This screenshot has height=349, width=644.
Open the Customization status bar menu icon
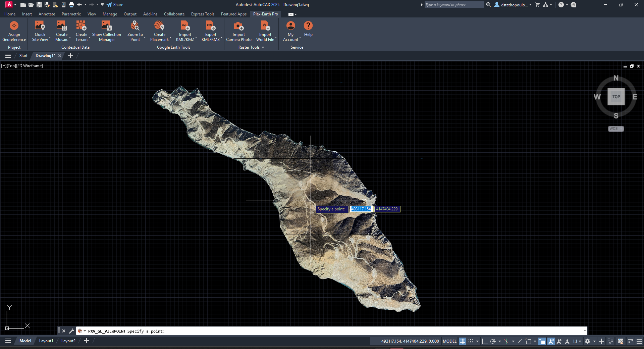[x=639, y=341]
